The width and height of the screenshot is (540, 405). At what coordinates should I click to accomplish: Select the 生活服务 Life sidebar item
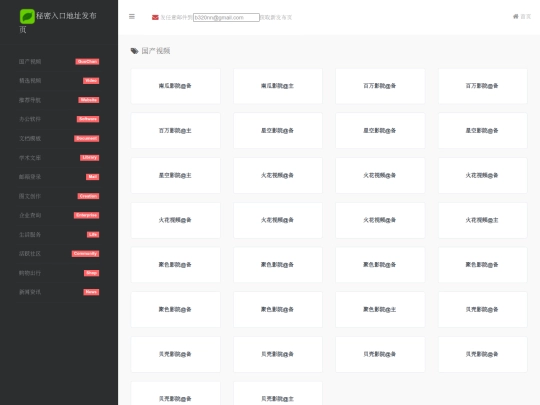point(59,235)
